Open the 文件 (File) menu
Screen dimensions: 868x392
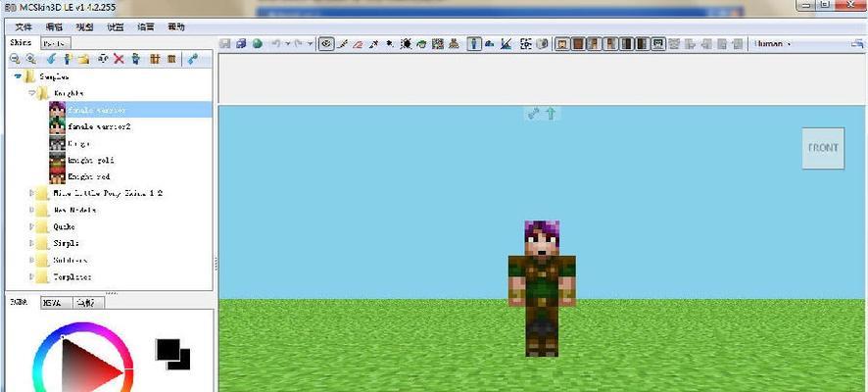24,26
